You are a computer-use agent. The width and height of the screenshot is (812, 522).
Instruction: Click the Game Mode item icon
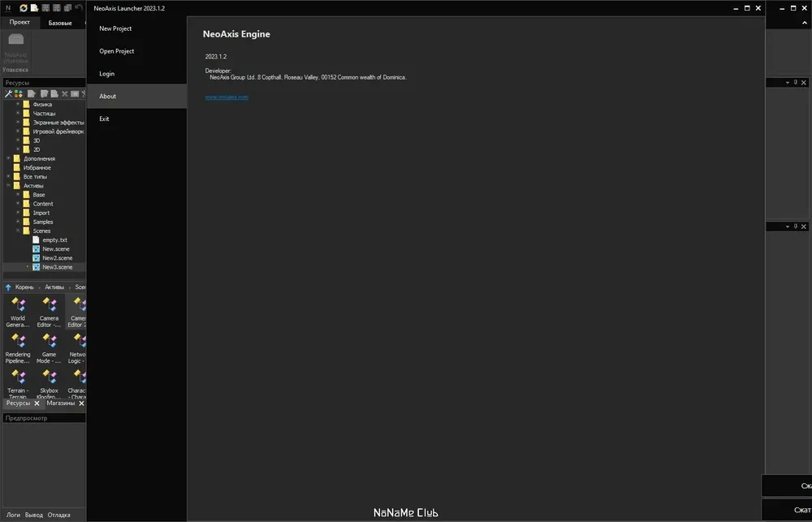(x=50, y=341)
